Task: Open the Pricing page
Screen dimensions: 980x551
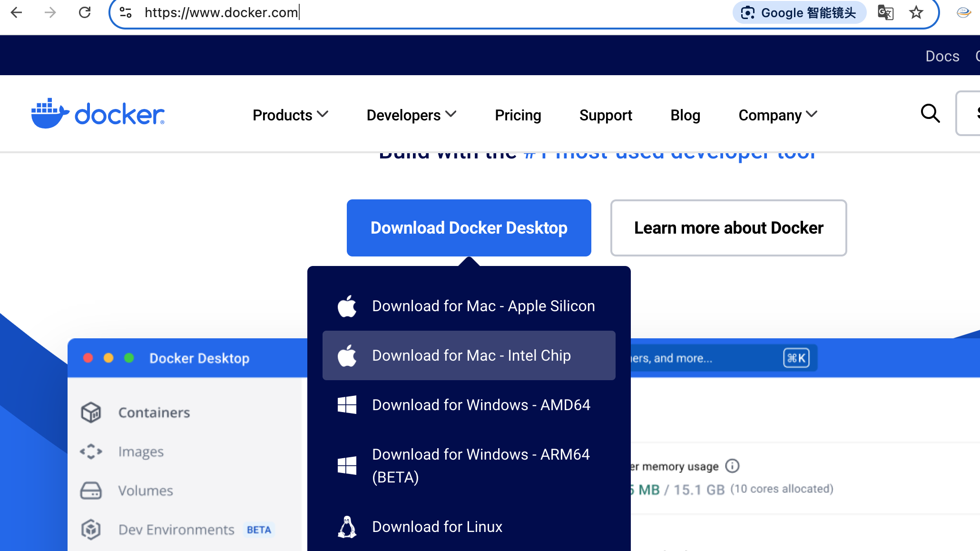Action: (x=518, y=115)
